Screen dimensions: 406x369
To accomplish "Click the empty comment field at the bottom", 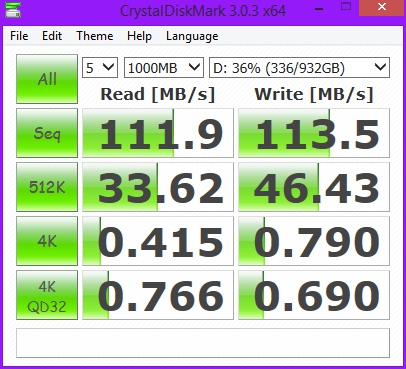I will pos(203,343).
